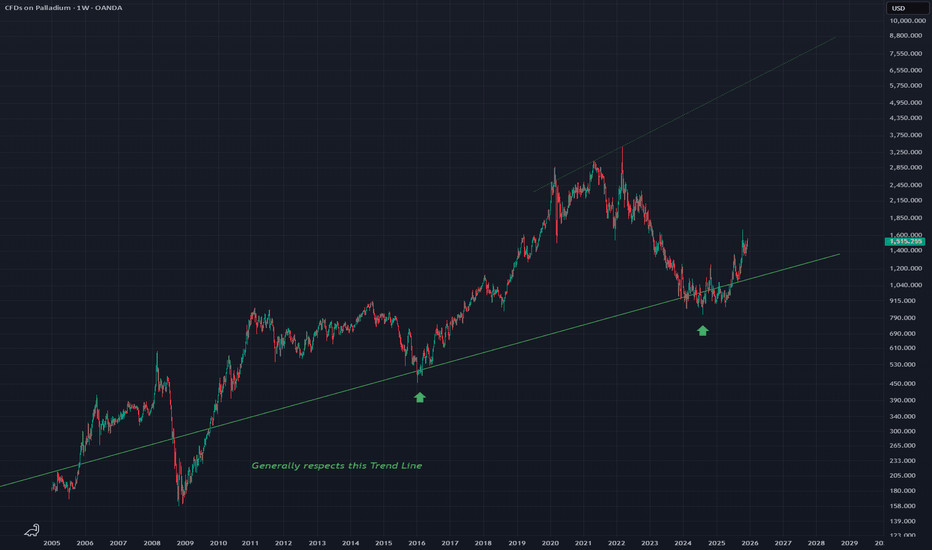
Task: Click the green arrow below the 2016 low
Action: pos(420,397)
